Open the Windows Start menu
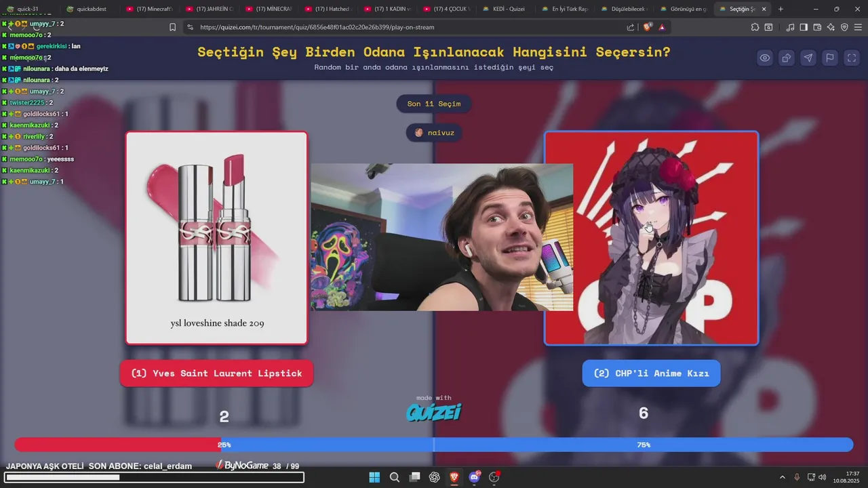 point(374,477)
